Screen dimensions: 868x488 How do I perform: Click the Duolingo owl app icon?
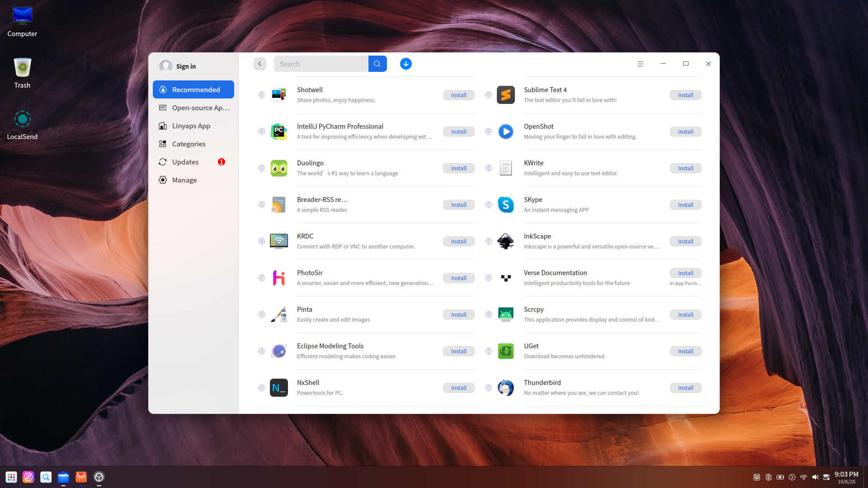point(278,168)
